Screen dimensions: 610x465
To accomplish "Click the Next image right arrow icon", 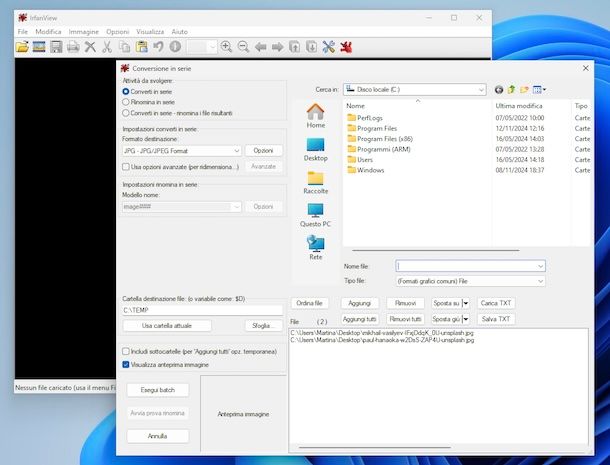I will pyautogui.click(x=277, y=47).
